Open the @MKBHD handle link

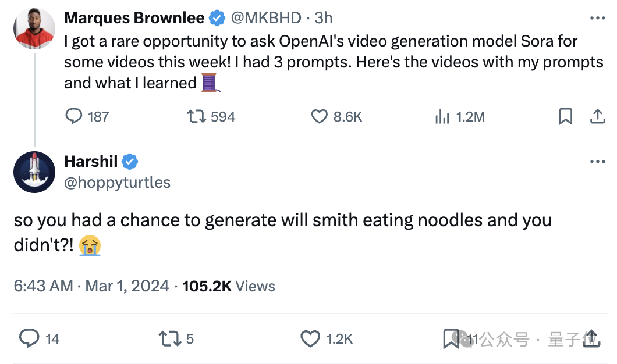266,18
